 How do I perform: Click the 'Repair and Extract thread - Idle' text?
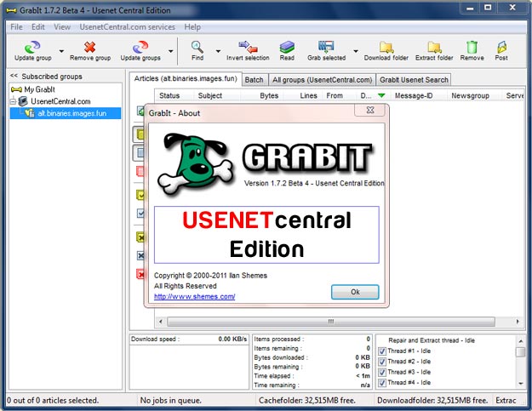click(x=432, y=340)
